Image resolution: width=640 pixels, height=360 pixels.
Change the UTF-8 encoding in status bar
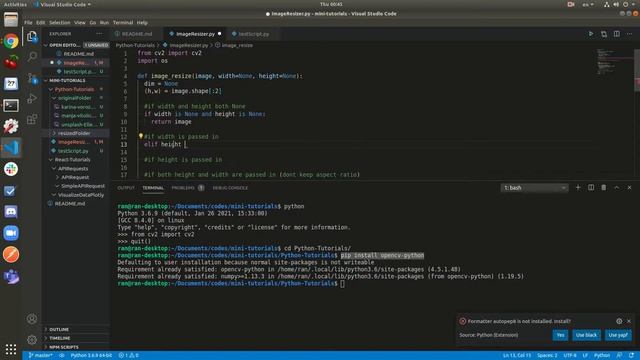click(x=570, y=356)
